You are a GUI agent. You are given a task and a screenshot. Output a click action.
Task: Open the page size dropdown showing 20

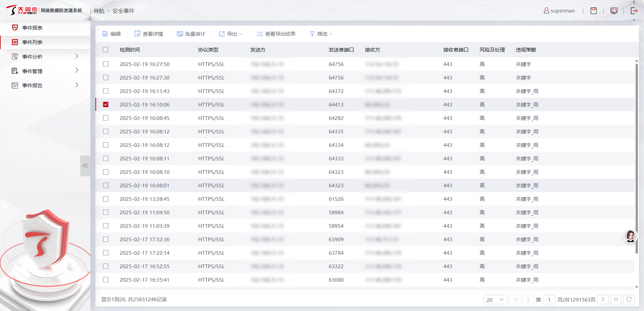[495, 300]
